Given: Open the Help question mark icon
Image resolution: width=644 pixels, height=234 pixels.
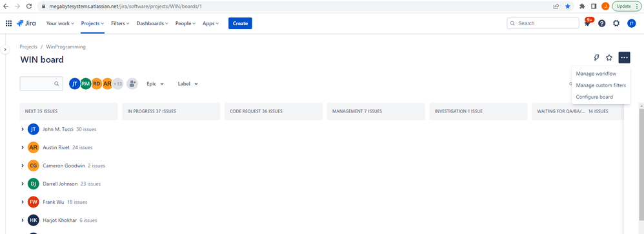Looking at the screenshot, I should click(x=601, y=23).
